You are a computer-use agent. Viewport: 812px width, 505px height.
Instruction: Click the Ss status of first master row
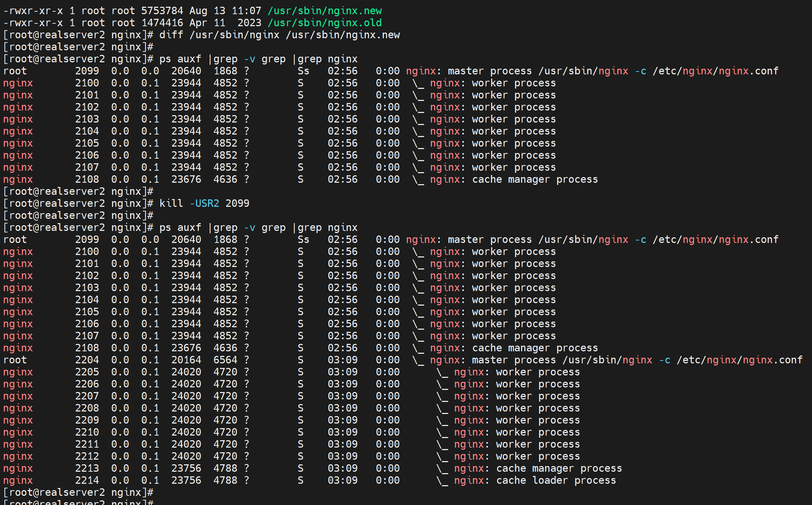point(303,71)
